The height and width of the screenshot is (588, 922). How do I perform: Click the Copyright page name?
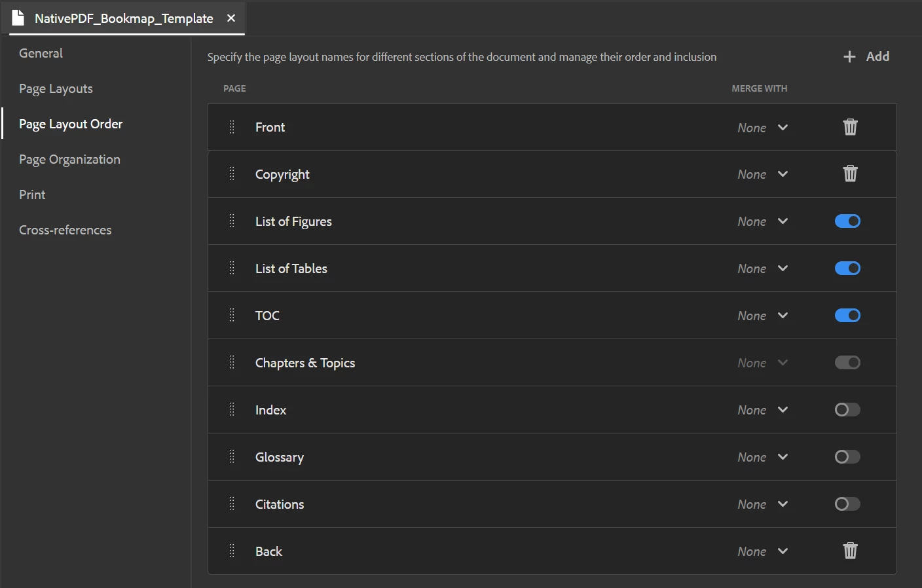[282, 174]
